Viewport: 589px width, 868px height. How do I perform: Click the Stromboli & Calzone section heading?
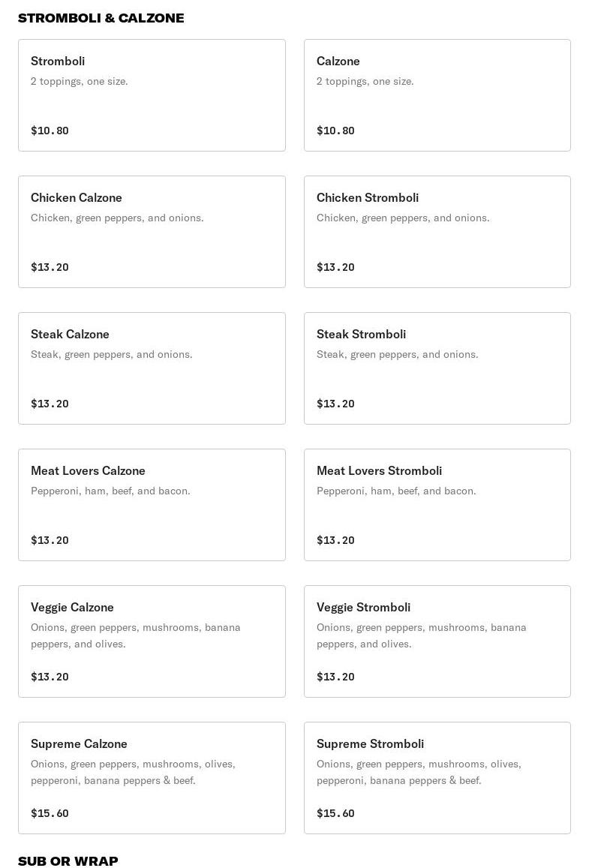tap(101, 18)
